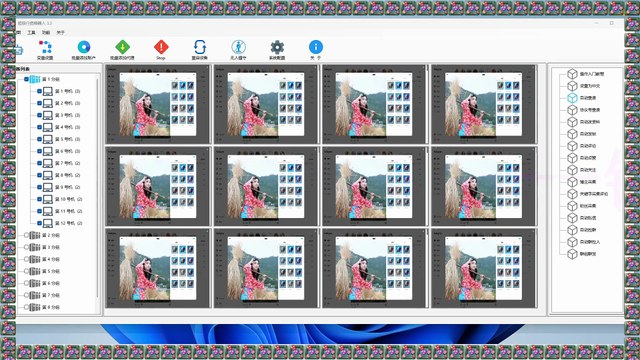The height and width of the screenshot is (360, 640).
Task: Click the server rack icon of 第 2 分组
Action: click(35, 235)
